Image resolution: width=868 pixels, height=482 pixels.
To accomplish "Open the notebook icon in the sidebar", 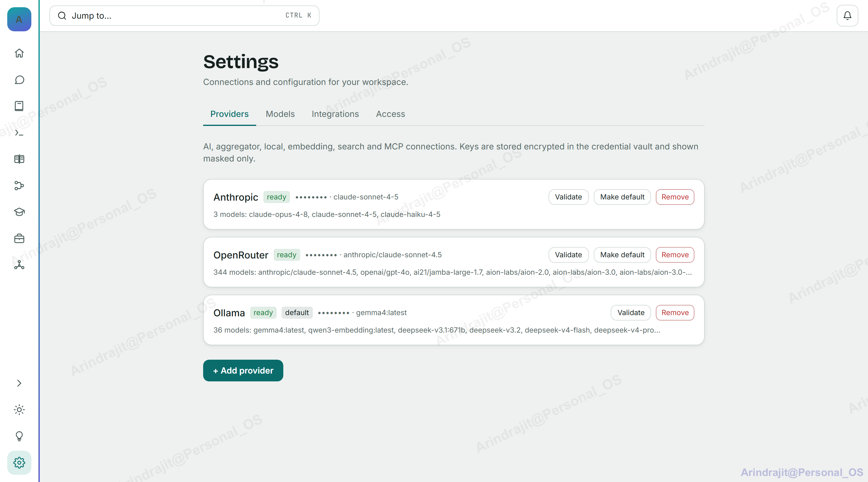I will [x=19, y=106].
